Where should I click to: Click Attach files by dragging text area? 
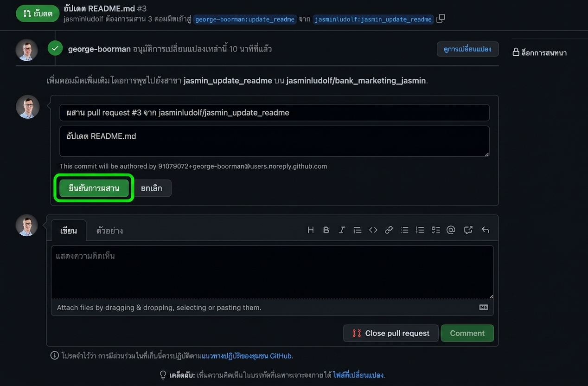(x=159, y=308)
